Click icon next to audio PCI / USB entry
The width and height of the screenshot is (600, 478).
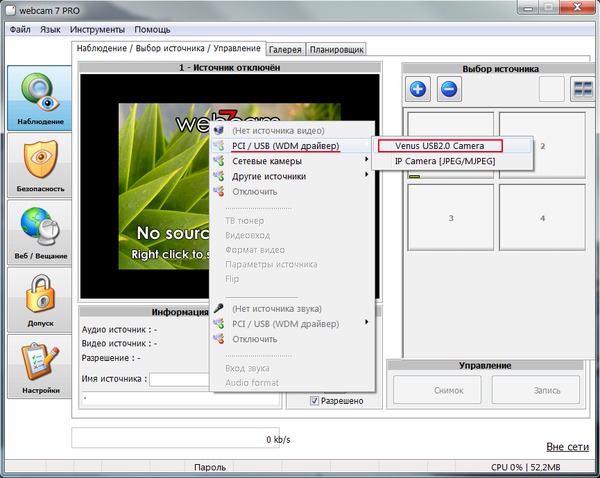click(x=219, y=324)
